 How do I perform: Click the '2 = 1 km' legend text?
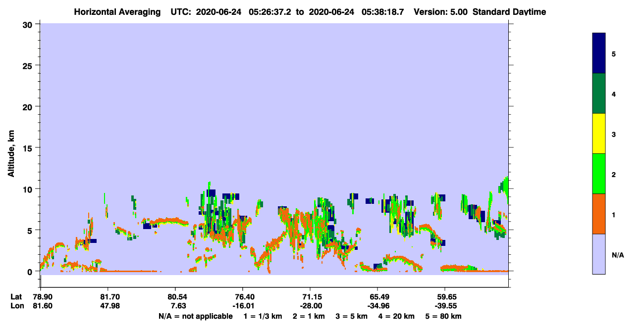click(x=308, y=316)
